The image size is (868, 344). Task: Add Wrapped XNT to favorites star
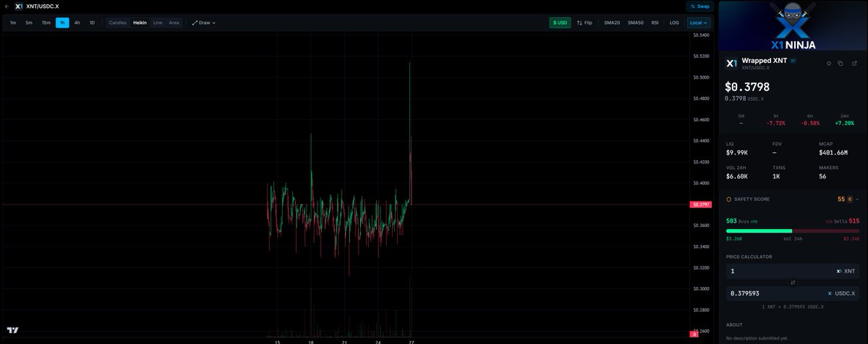[x=829, y=63]
